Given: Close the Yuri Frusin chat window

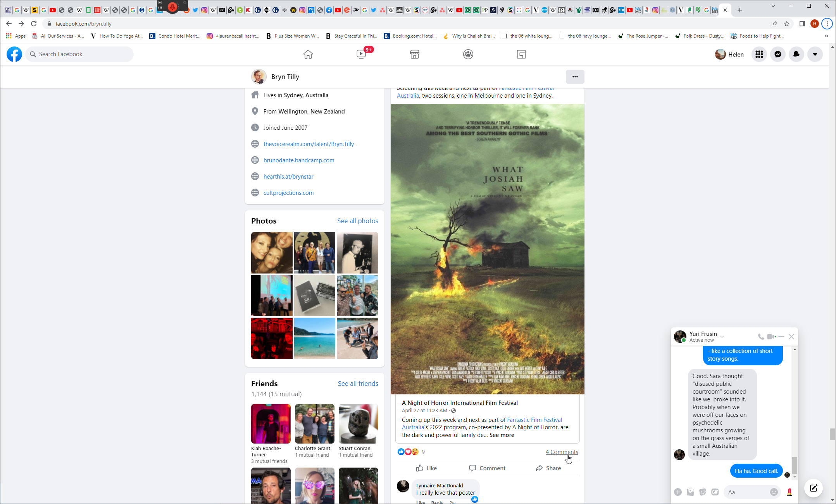Looking at the screenshot, I should 791,337.
